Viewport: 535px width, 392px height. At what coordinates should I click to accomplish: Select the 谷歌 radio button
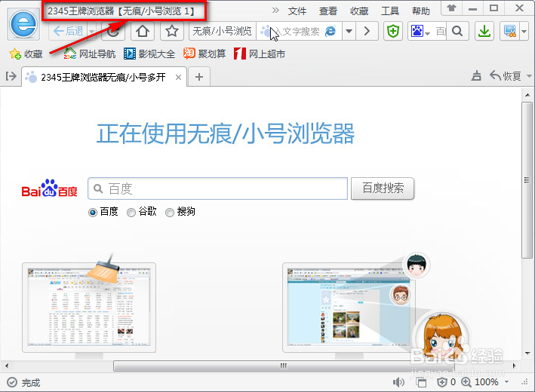point(131,213)
